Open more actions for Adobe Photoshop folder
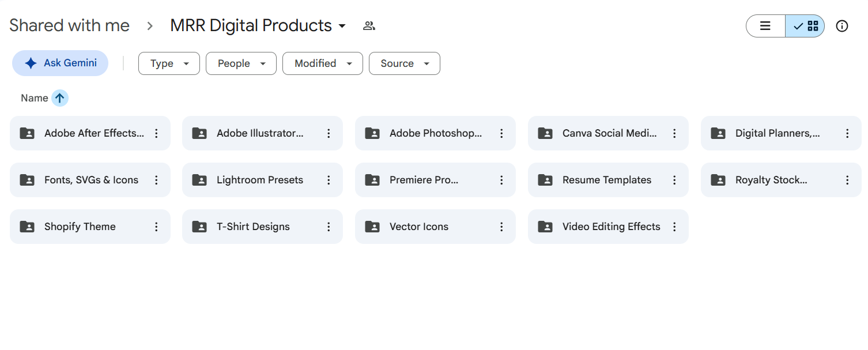Screen dimensions: 868x350 [501, 133]
